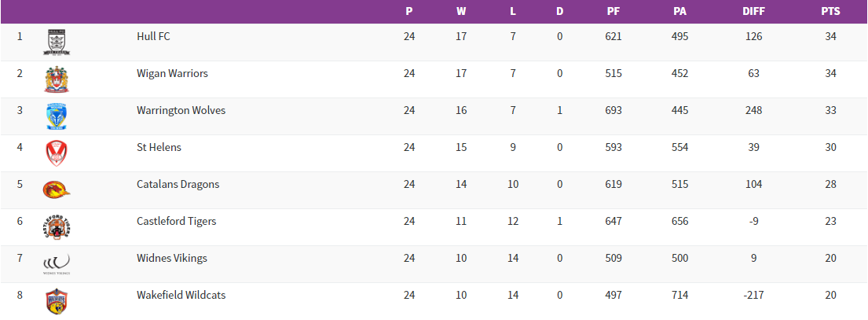Screen dimensions: 868x320
Task: Click the Wakefield Wildcats club crest
Action: [57, 301]
